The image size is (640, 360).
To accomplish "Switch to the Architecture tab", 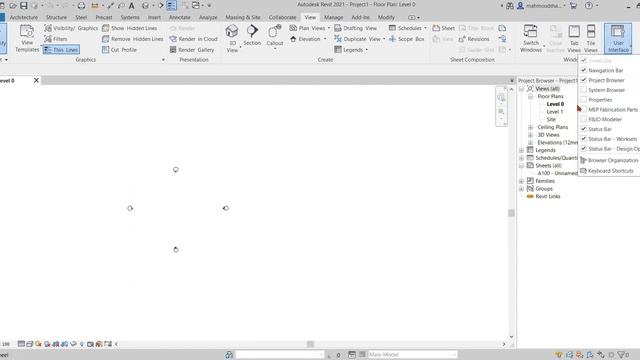I will [24, 18].
